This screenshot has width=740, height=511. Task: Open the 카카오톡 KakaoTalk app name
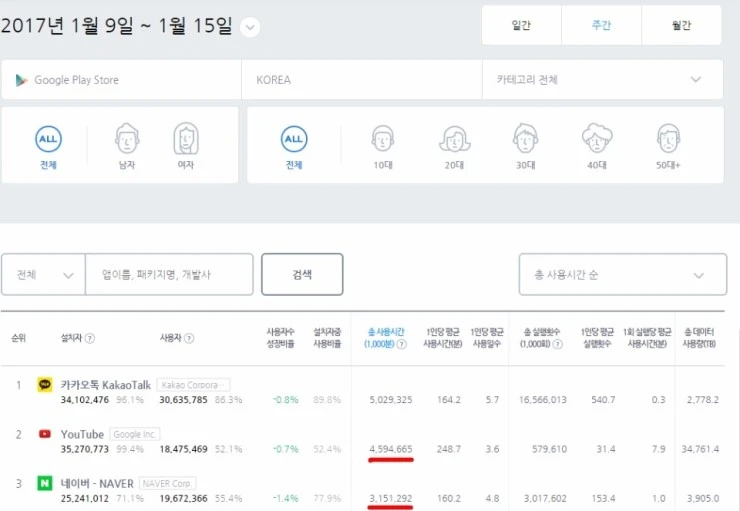(x=106, y=385)
